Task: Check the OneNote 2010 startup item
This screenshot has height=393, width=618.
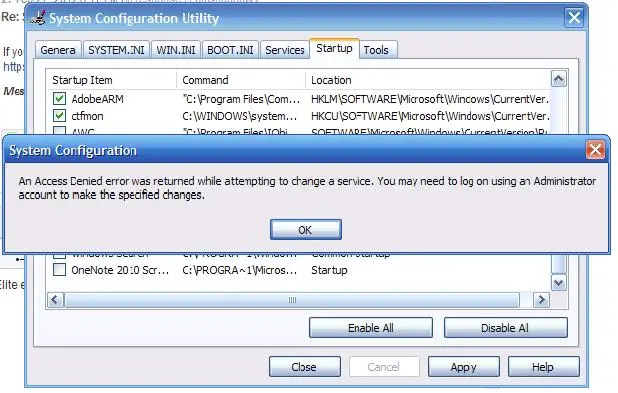Action: (60, 270)
